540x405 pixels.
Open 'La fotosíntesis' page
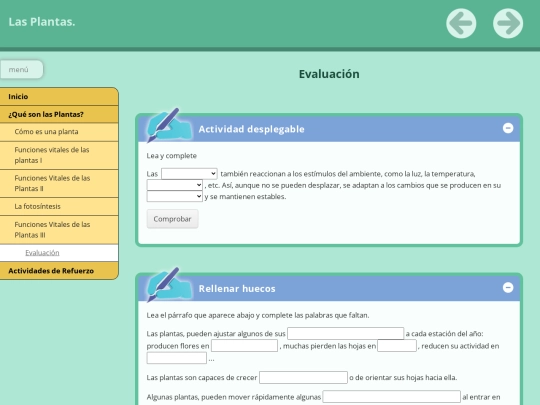[x=59, y=206]
